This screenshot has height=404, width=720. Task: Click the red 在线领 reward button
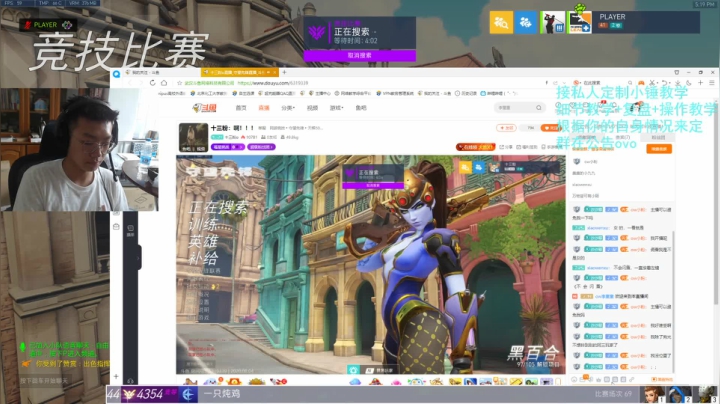(x=475, y=147)
